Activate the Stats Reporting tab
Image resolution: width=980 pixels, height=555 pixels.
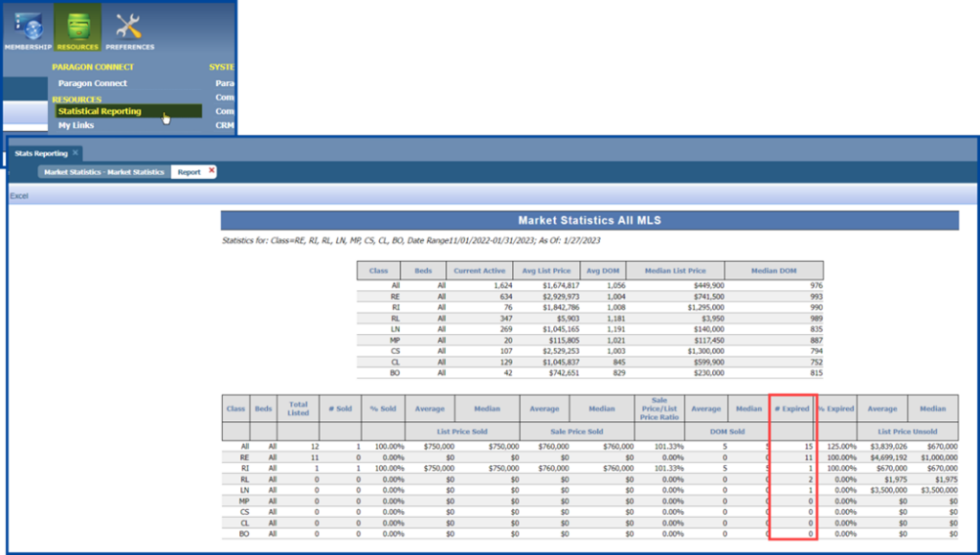coord(40,153)
